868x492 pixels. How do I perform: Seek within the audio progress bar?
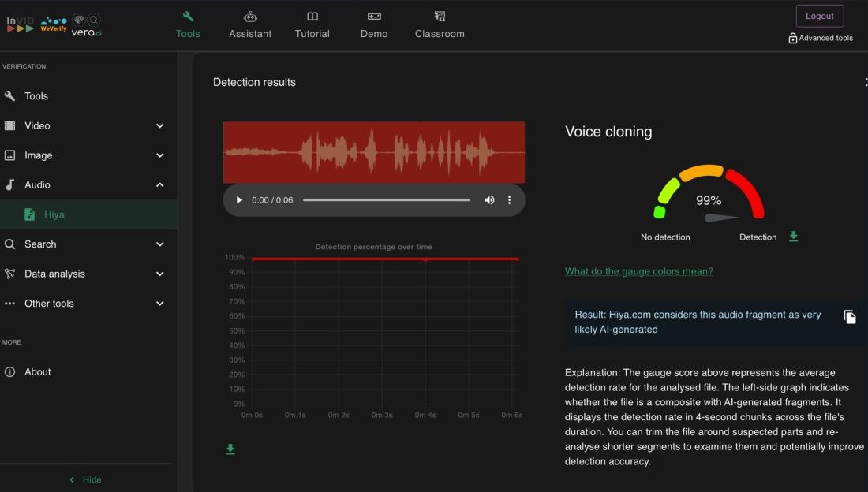[x=386, y=200]
